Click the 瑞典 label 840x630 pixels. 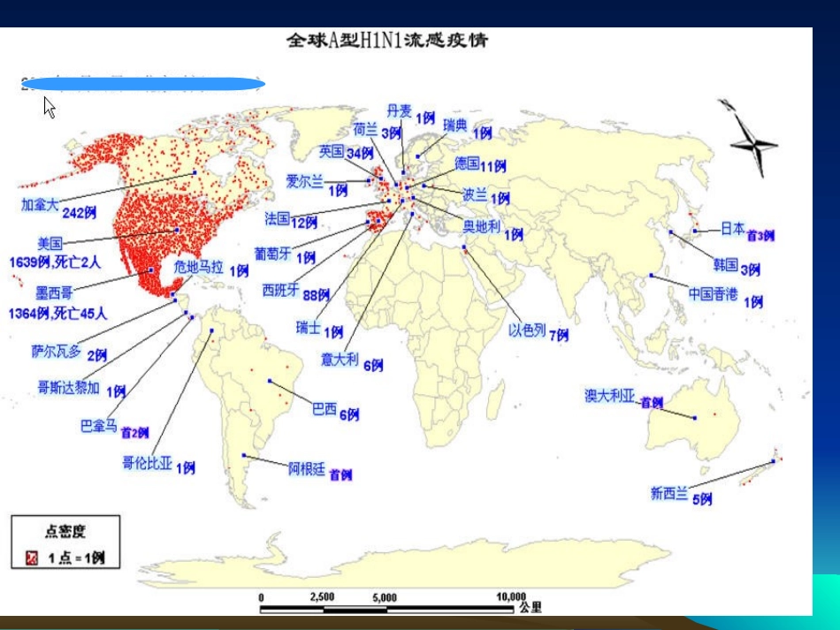coord(455,125)
